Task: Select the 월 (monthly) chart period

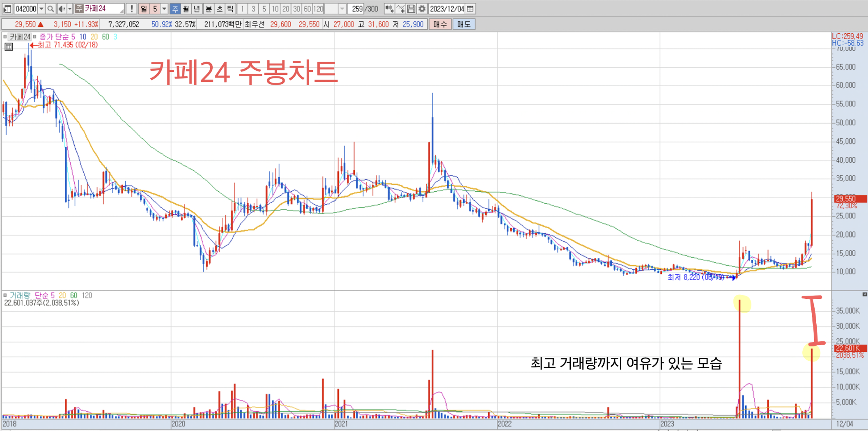Action: [x=186, y=9]
